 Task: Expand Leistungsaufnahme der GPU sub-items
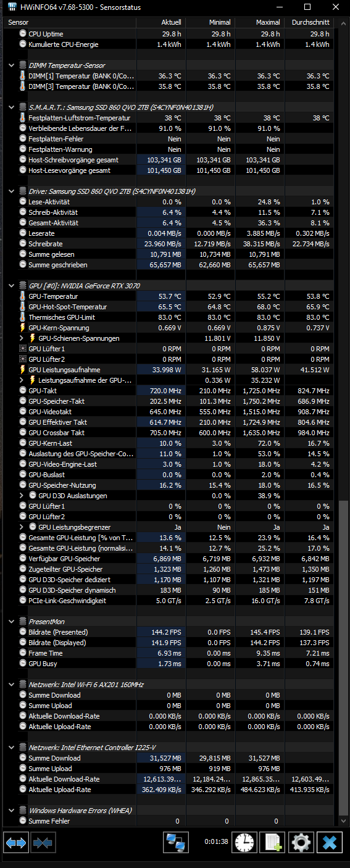tap(23, 380)
